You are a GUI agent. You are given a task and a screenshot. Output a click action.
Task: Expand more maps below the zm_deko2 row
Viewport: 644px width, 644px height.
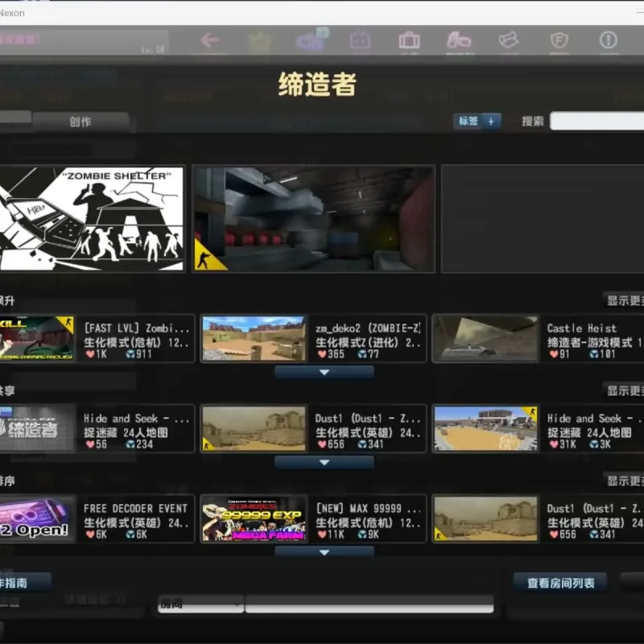pos(324,372)
